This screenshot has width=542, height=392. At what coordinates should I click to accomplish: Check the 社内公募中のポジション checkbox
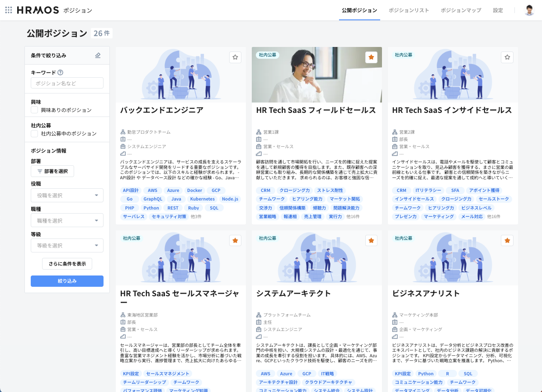click(x=34, y=134)
